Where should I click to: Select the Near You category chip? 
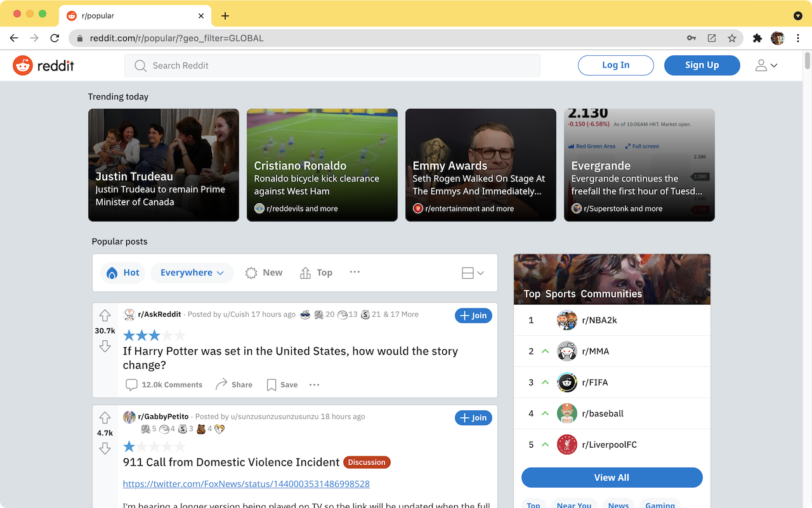tap(574, 505)
